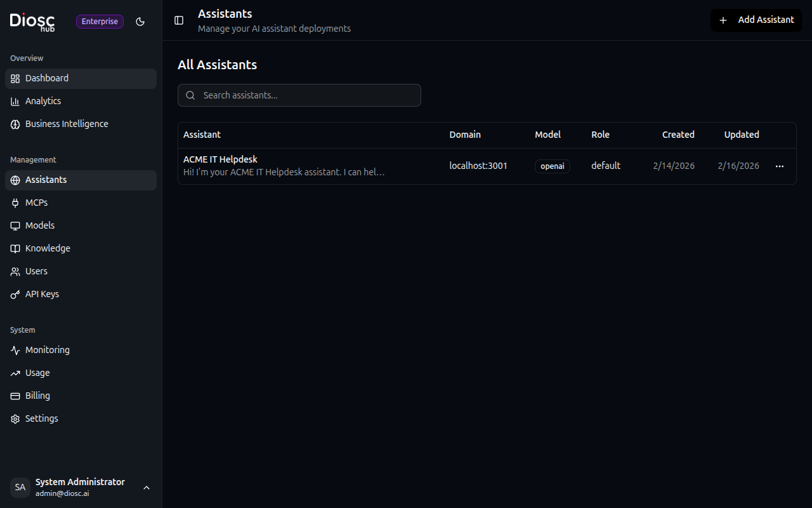The height and width of the screenshot is (508, 812).
Task: Switch to the Dashboard view
Action: 46,77
